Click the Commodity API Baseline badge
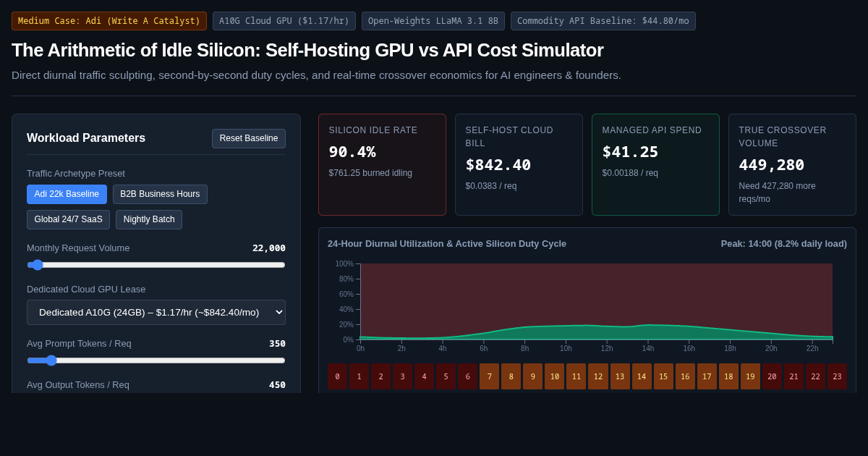This screenshot has height=456, width=868. [603, 21]
